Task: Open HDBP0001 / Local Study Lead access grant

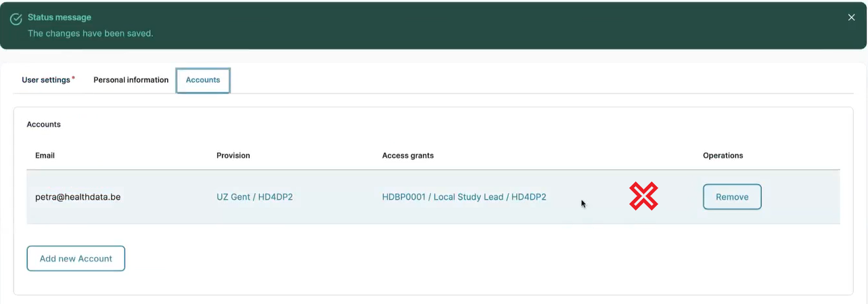Action: pos(463,197)
